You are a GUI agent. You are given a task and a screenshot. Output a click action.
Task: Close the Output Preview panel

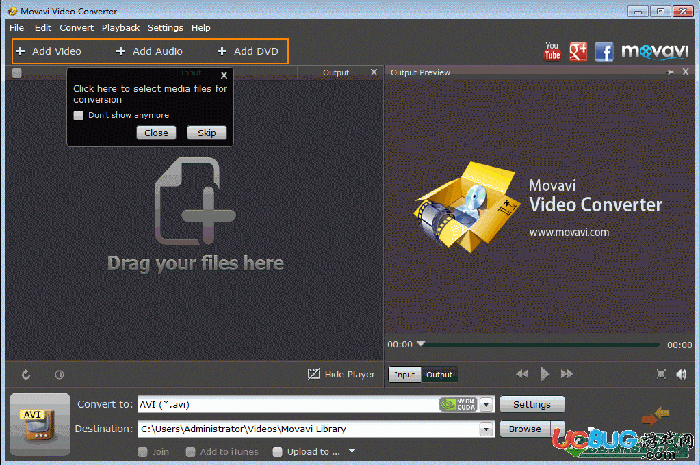point(686,72)
